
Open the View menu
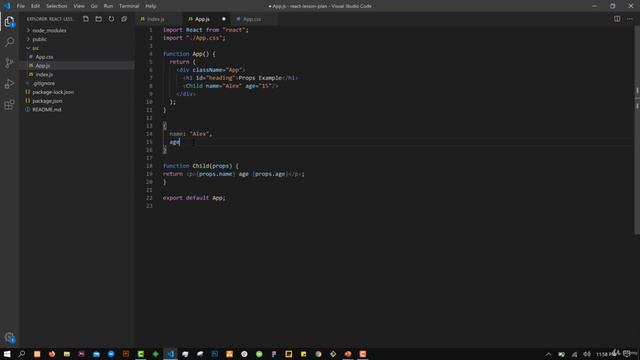click(x=79, y=6)
